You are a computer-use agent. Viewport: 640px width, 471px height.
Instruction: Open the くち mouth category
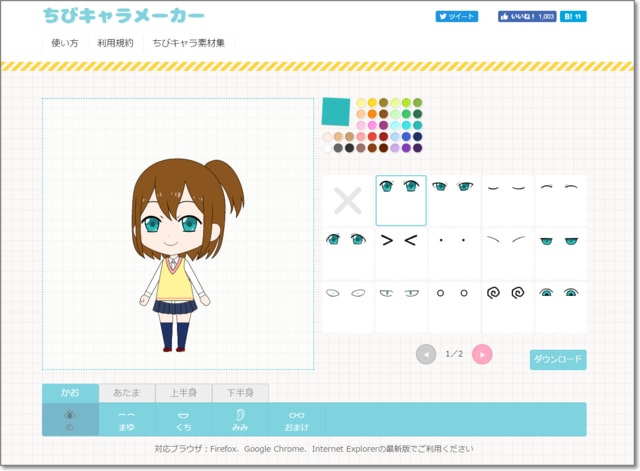[183, 420]
